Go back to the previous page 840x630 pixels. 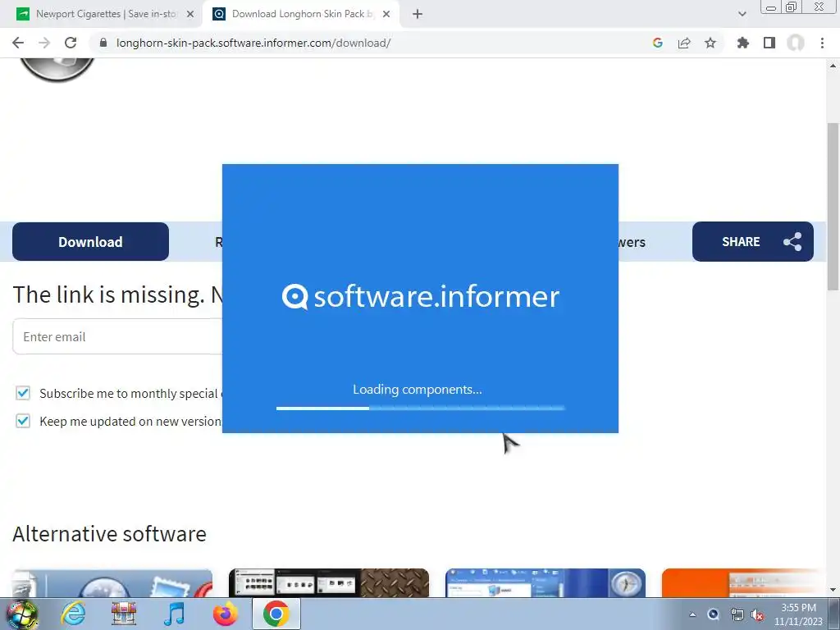(18, 43)
